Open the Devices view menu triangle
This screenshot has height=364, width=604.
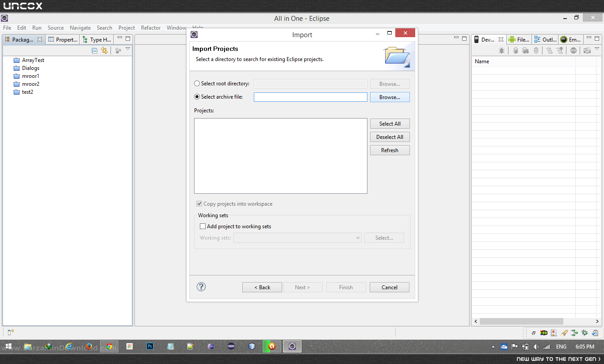tap(597, 49)
